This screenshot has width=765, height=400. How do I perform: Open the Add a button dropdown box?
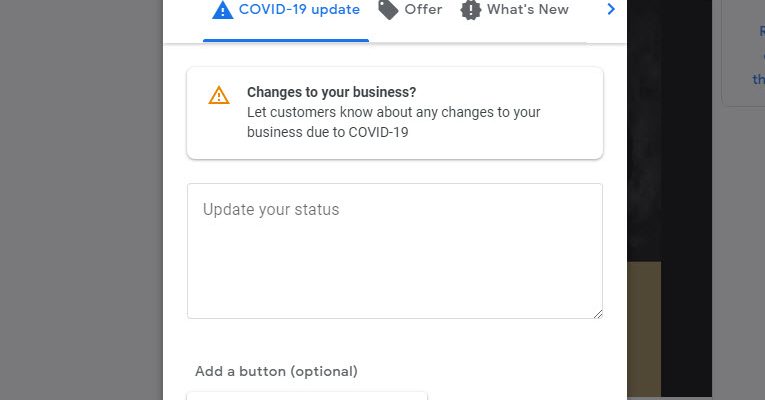(307, 395)
